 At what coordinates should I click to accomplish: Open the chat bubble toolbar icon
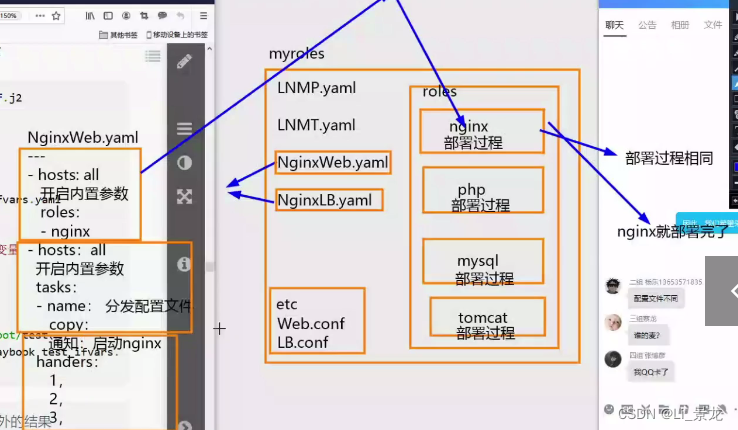coord(162,16)
